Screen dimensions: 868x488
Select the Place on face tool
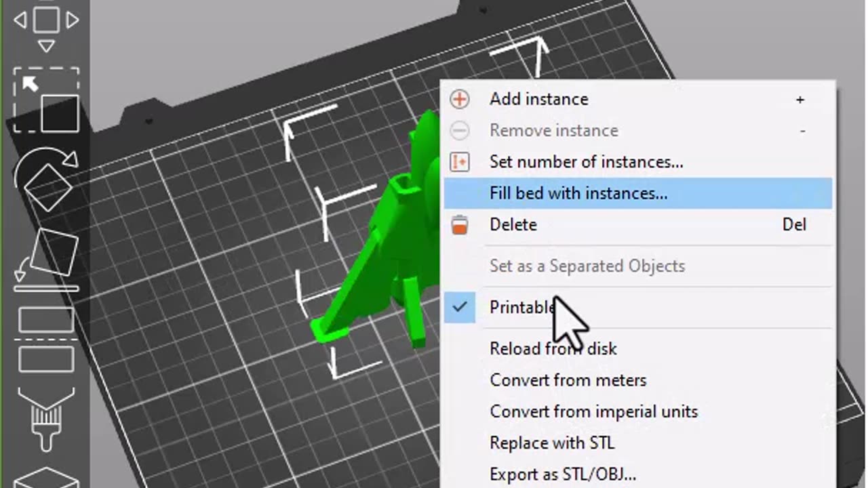(46, 259)
